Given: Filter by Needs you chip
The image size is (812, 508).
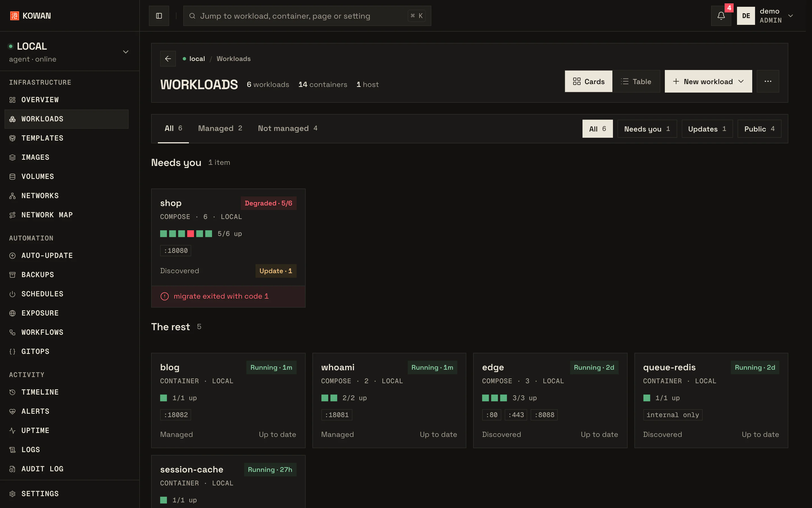Looking at the screenshot, I should [647, 129].
